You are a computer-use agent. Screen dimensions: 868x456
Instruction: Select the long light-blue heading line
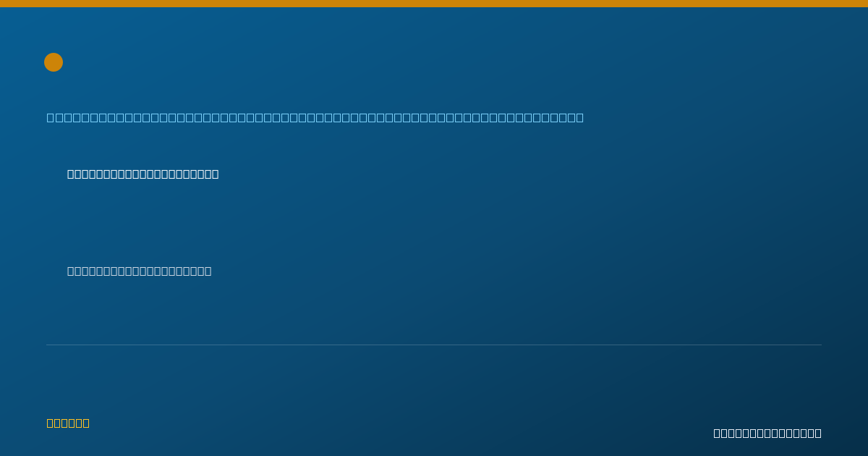tap(315, 117)
